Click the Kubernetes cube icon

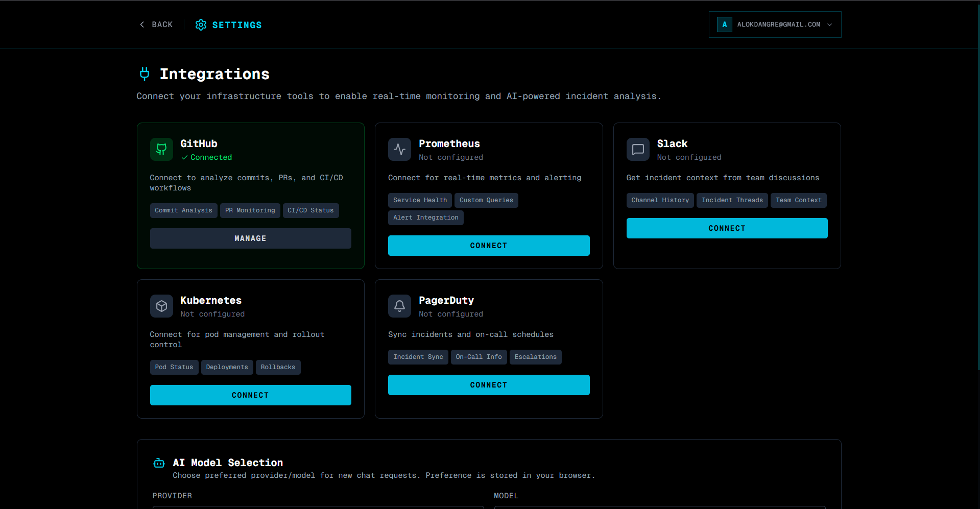point(161,306)
